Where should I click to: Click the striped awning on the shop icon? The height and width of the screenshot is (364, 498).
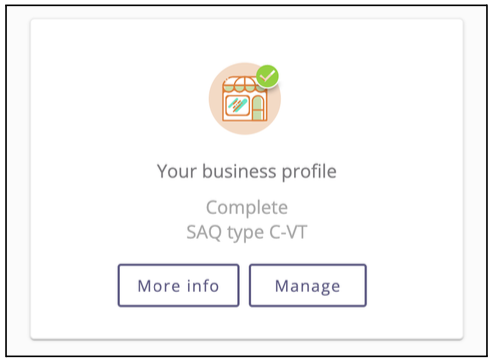tap(244, 84)
